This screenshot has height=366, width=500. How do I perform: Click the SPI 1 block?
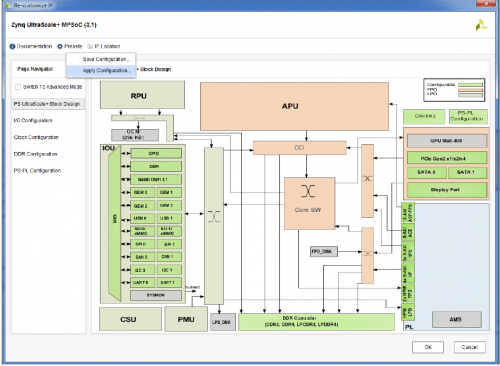coord(169,244)
